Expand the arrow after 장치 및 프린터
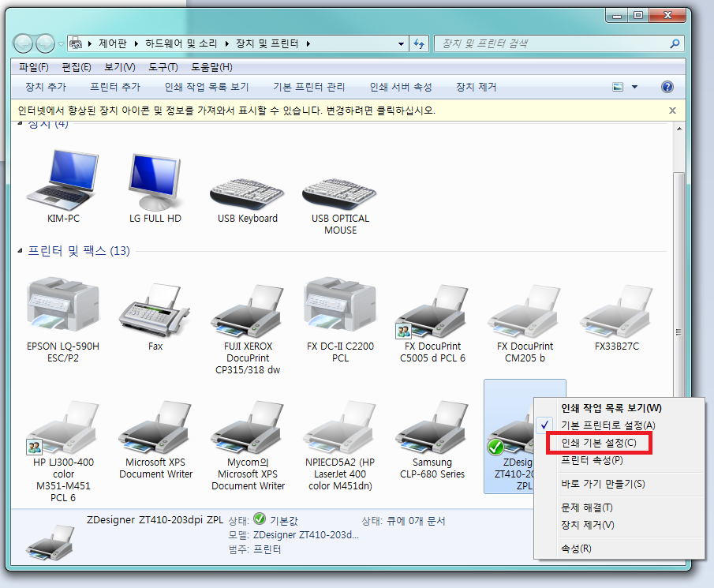The image size is (714, 588). click(308, 43)
